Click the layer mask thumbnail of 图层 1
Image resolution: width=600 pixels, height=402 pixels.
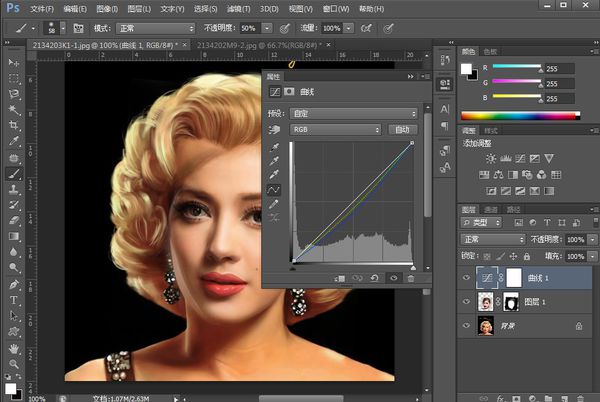(509, 302)
